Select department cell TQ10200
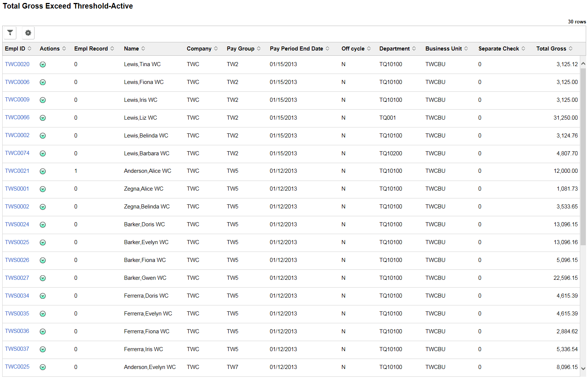 391,153
